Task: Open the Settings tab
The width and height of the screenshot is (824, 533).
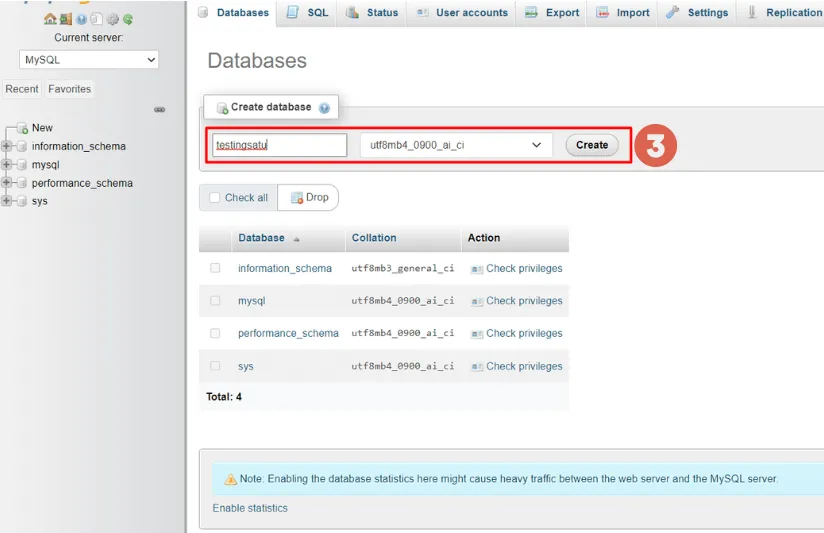Action: coord(697,13)
